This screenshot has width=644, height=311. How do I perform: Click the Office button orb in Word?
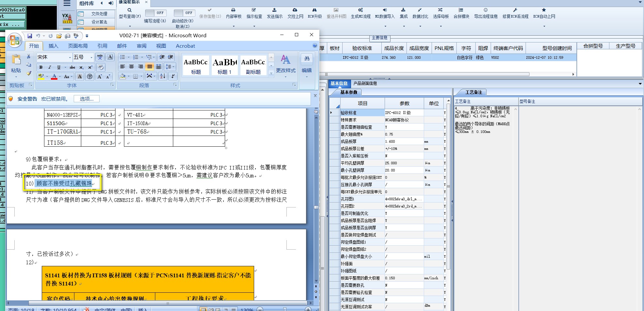click(x=15, y=40)
